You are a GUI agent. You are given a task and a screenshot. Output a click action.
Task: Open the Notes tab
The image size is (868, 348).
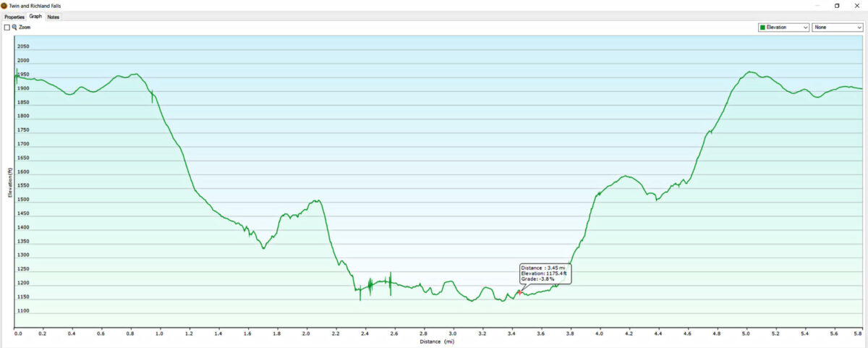(54, 17)
